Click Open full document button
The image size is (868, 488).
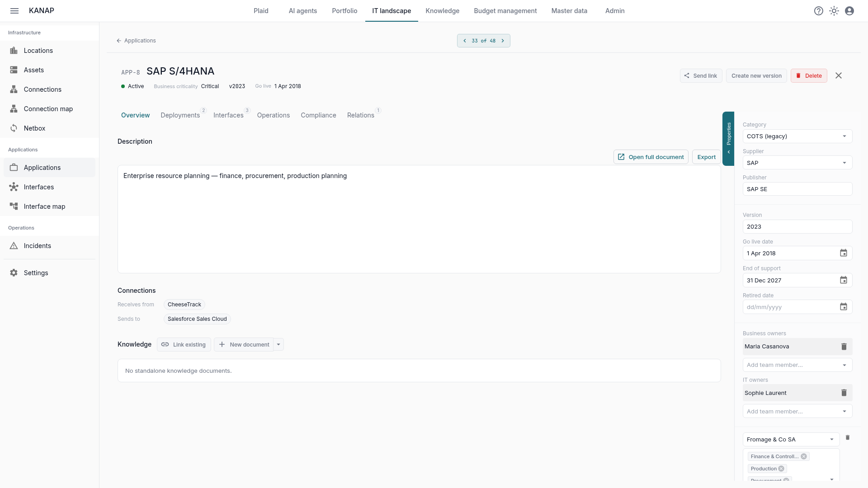tap(651, 157)
